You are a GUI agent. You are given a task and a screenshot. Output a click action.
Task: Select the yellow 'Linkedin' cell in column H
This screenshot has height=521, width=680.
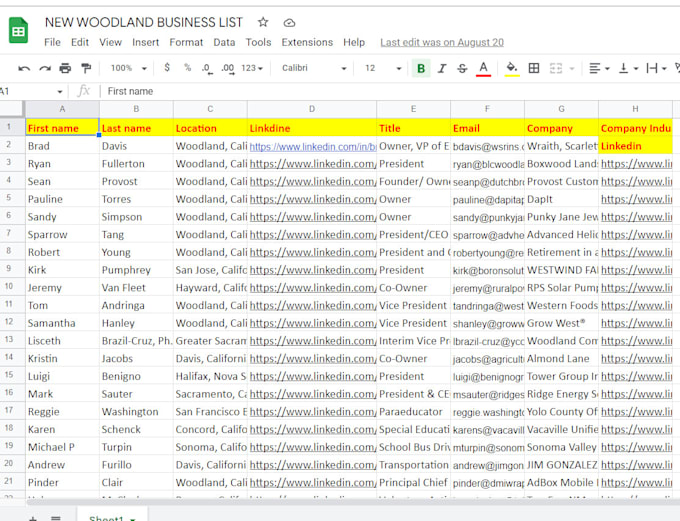(x=635, y=146)
